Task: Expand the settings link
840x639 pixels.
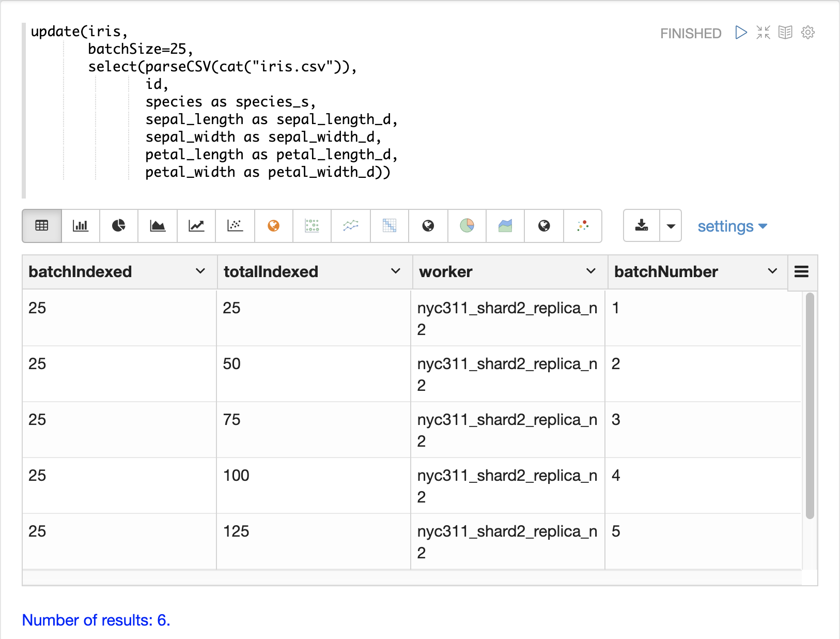Action: point(732,226)
